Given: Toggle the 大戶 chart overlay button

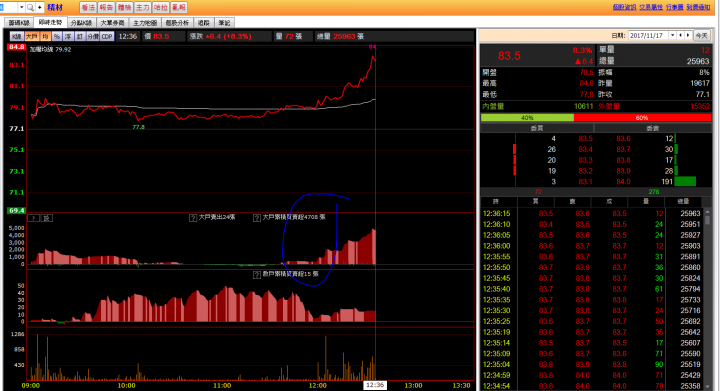Looking at the screenshot, I should tap(31, 36).
